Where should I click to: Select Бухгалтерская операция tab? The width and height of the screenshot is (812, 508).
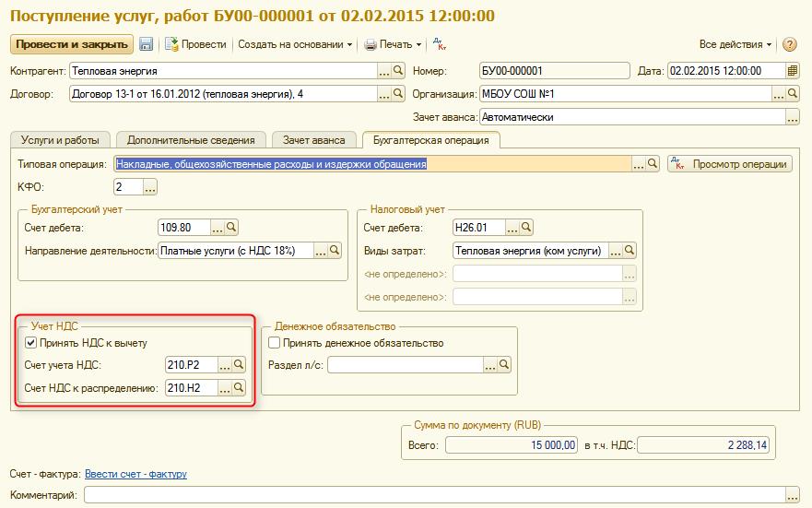tap(430, 140)
